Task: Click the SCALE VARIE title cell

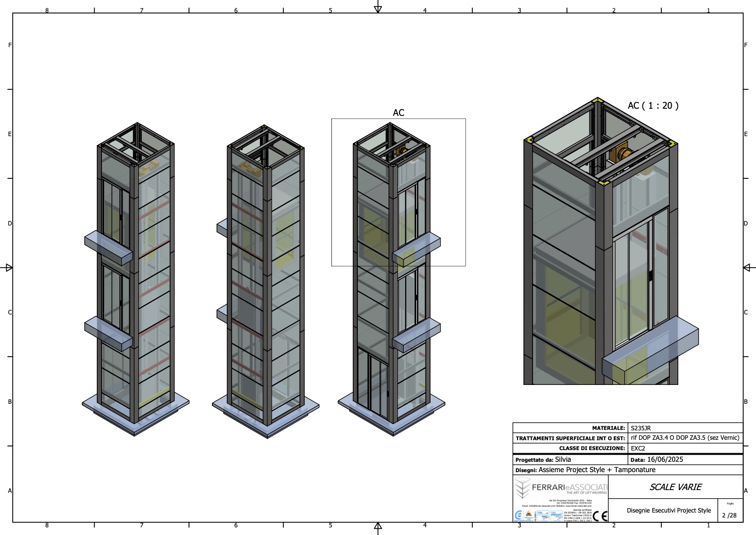Action: (x=675, y=487)
